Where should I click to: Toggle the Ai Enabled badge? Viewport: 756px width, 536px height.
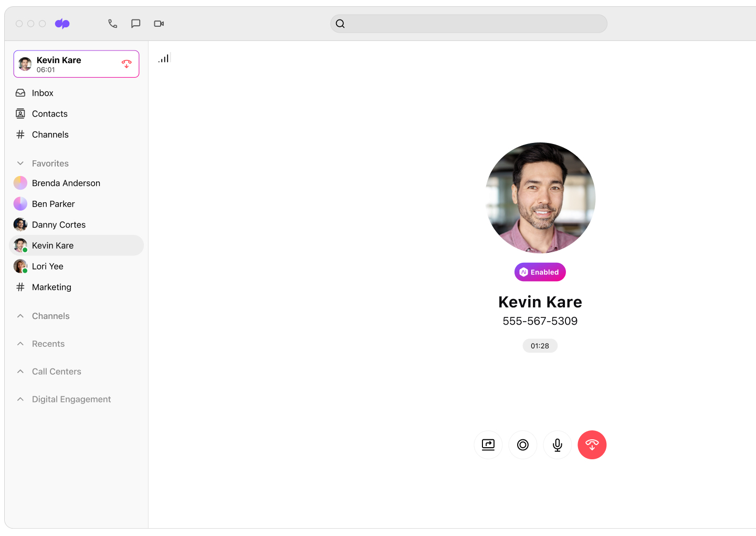point(540,272)
